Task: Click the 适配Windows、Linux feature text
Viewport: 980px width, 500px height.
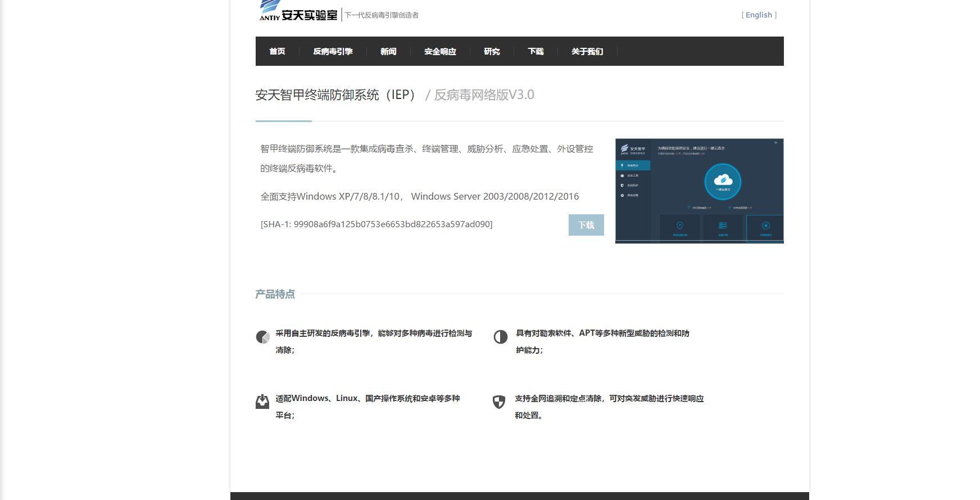Action: tap(367, 407)
